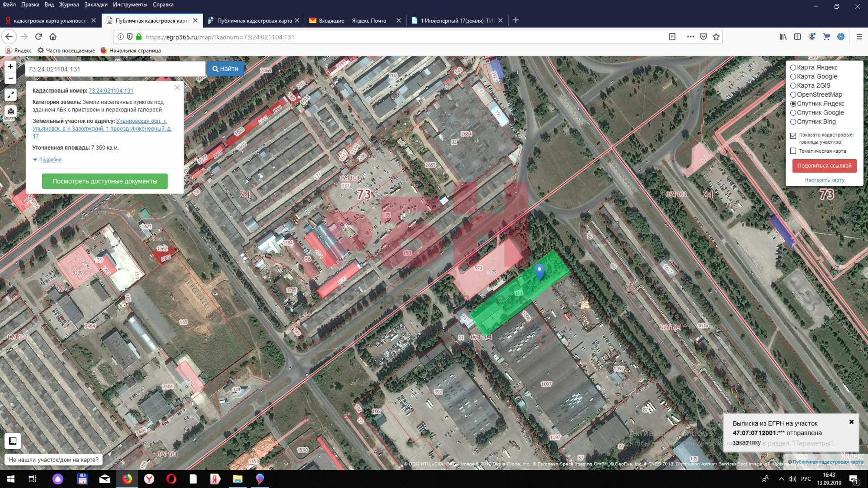The height and width of the screenshot is (488, 868).
Task: Click Не нашли участок/дом на карте? button
Action: [54, 460]
